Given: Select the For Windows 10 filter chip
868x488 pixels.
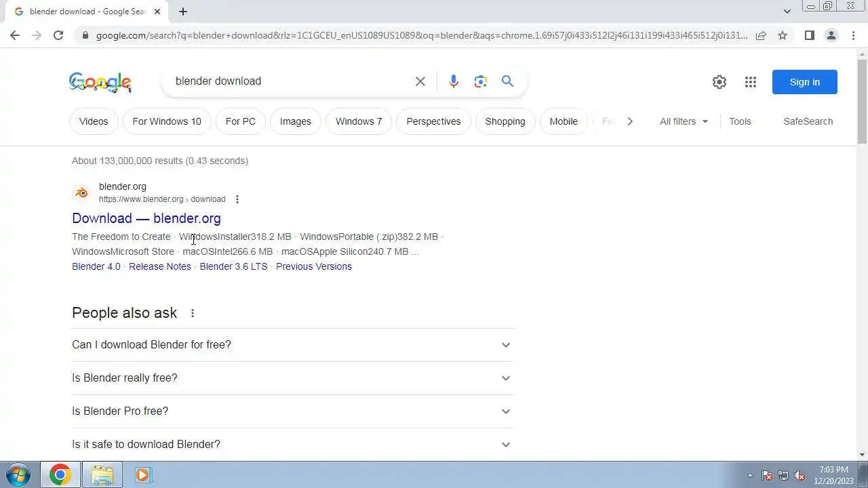Looking at the screenshot, I should tap(167, 121).
